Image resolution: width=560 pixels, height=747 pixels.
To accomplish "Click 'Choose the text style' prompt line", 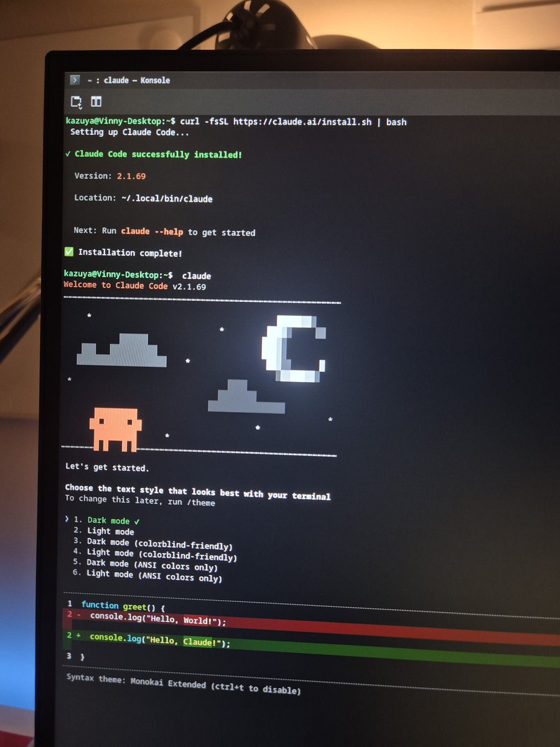I will pyautogui.click(x=197, y=492).
